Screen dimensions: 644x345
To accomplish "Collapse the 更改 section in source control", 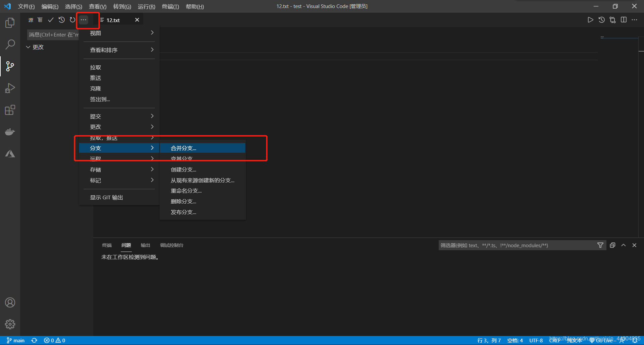I will [x=28, y=47].
